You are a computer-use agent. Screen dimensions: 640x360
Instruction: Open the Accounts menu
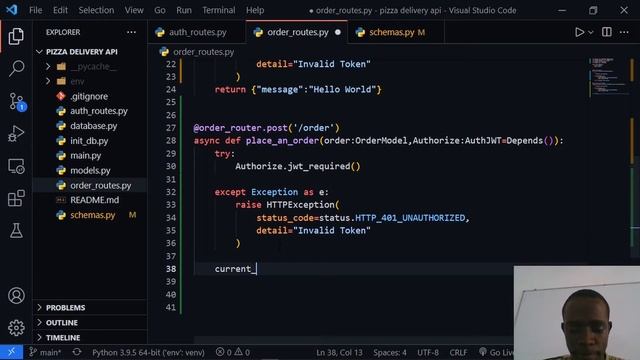pos(16,296)
